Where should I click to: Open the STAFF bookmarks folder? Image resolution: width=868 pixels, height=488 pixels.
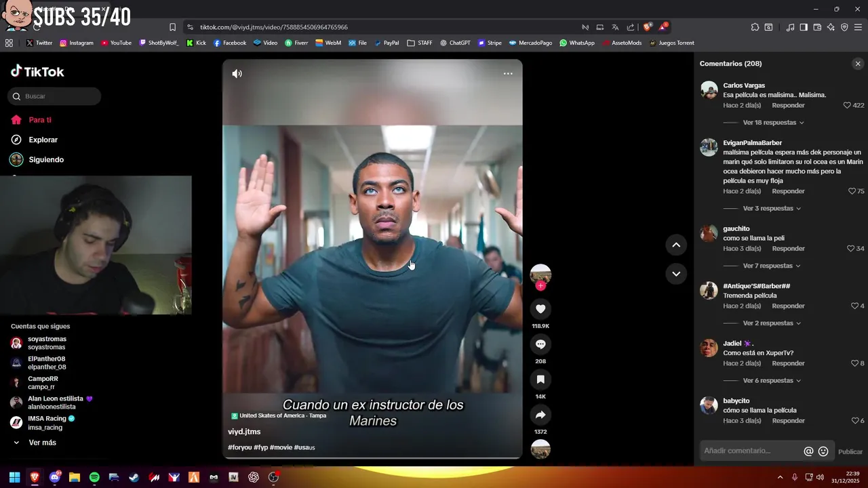tap(420, 43)
